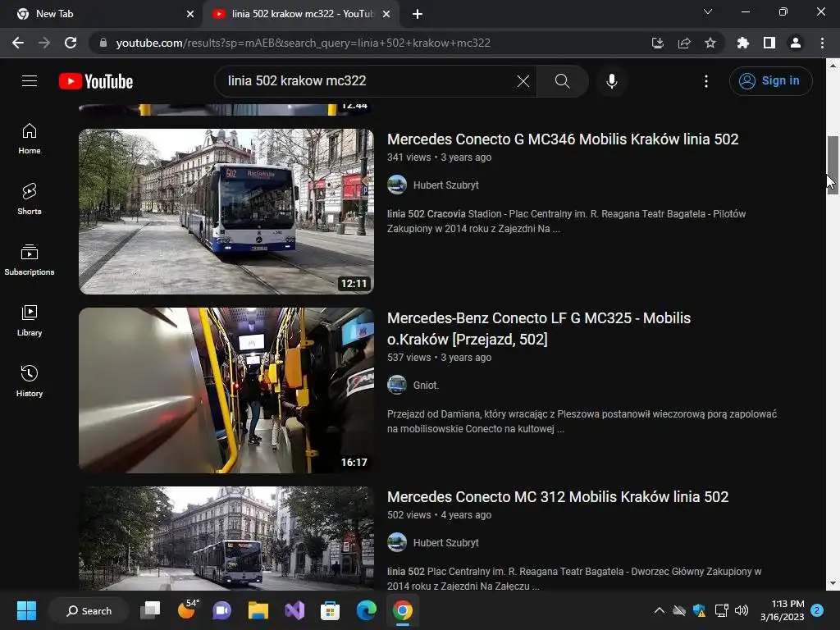Go to Home in sidebar

click(x=30, y=139)
